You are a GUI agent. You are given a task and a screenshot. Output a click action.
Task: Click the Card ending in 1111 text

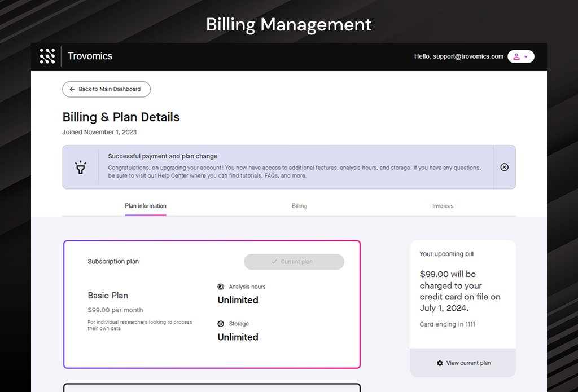[x=447, y=324]
